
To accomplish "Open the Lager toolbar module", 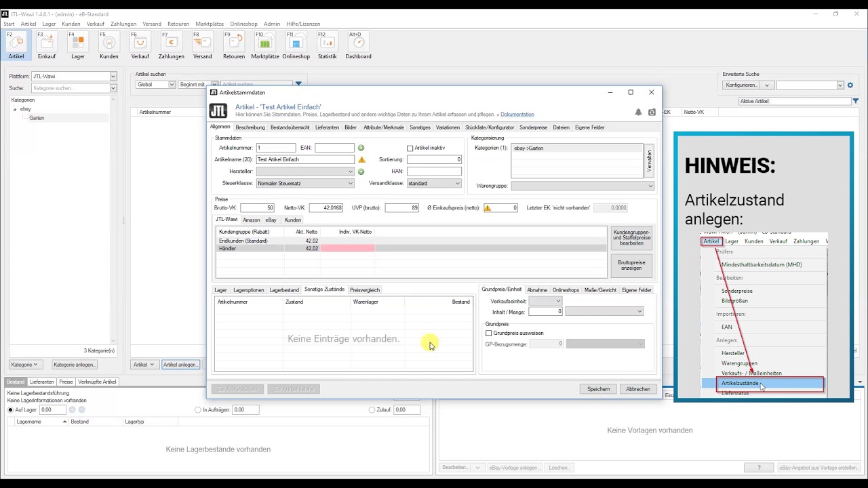I will click(x=78, y=46).
